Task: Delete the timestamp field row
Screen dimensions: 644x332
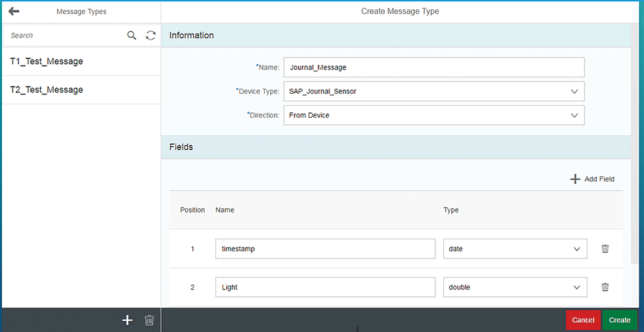Action: (604, 249)
